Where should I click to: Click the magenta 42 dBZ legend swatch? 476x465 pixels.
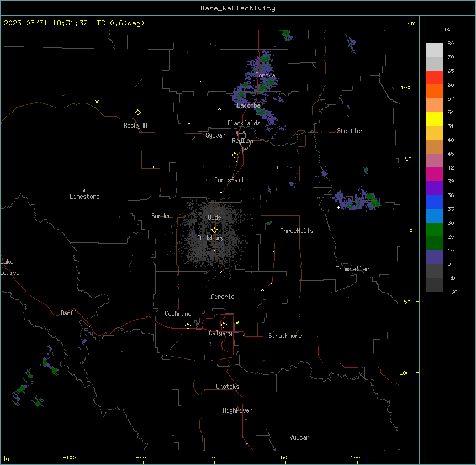click(x=434, y=174)
